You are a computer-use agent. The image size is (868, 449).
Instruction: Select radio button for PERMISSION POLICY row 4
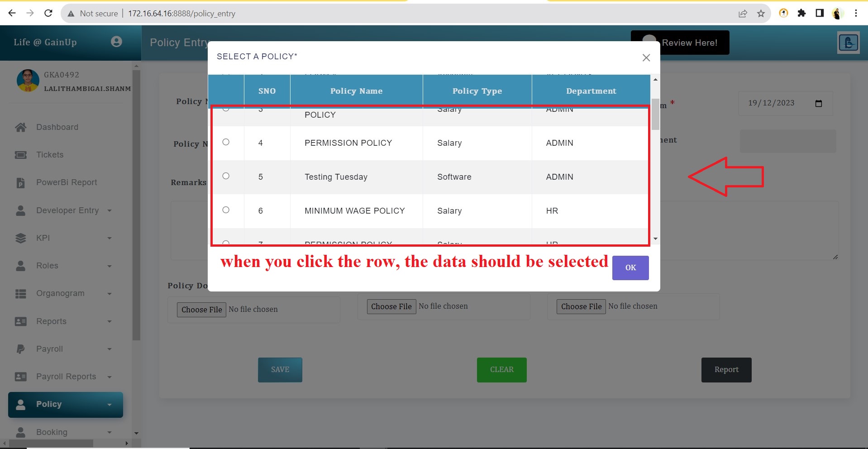click(226, 142)
